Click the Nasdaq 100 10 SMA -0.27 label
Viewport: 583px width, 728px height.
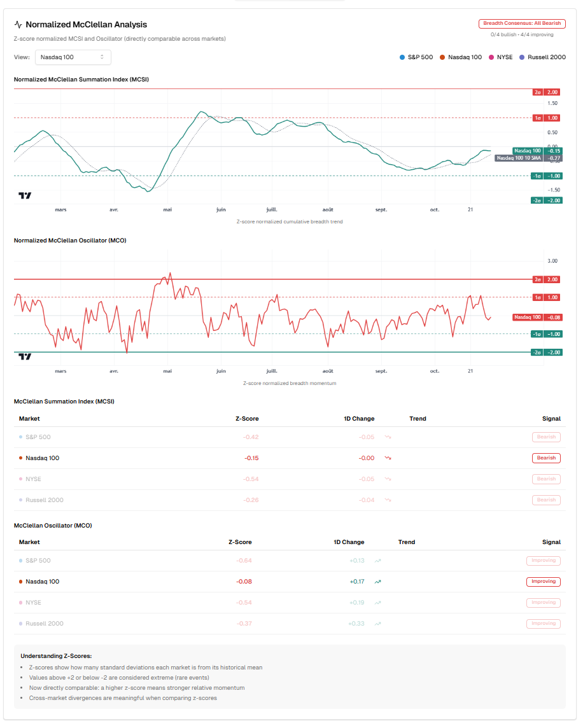(x=529, y=158)
